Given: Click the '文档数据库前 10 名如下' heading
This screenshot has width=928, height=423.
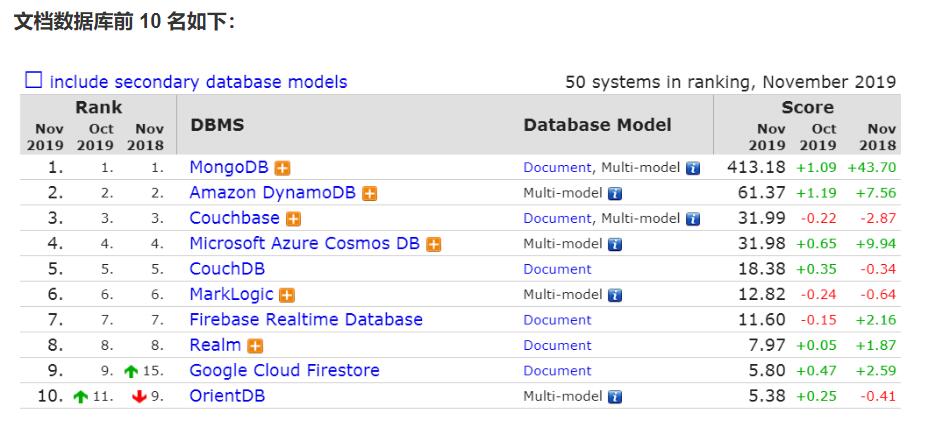Looking at the screenshot, I should (x=124, y=23).
